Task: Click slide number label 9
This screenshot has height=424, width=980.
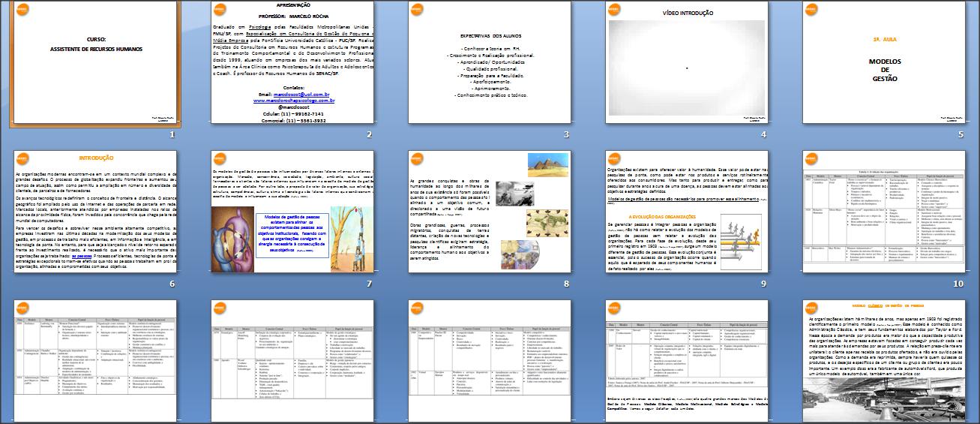Action: click(763, 284)
